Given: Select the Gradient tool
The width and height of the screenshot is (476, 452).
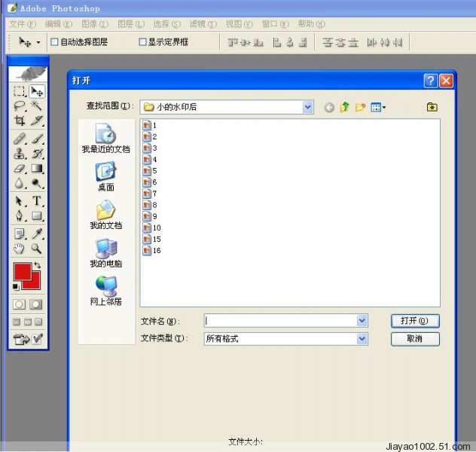Looking at the screenshot, I should [37, 169].
